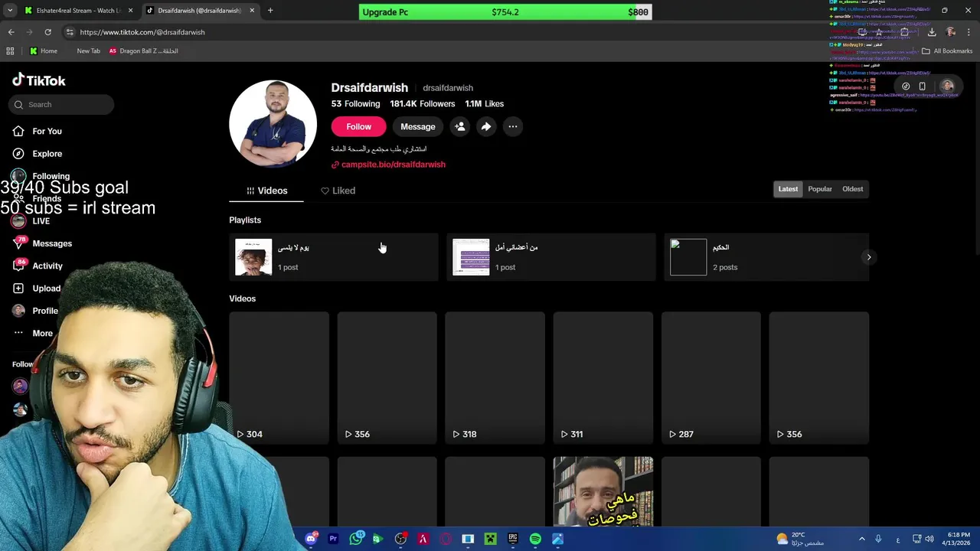Open Profile in the sidebar
The height and width of the screenshot is (551, 980).
pyautogui.click(x=35, y=311)
